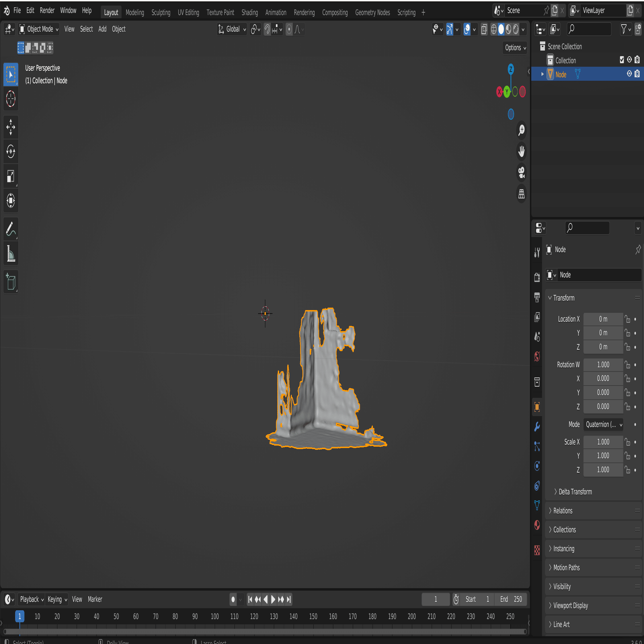The height and width of the screenshot is (644, 644).
Task: Activate the Rotate tool
Action: coord(11,152)
